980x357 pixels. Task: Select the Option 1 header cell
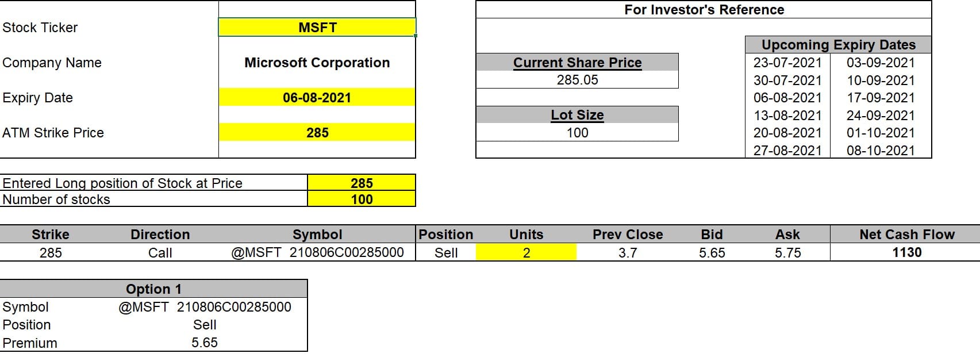pyautogui.click(x=153, y=289)
